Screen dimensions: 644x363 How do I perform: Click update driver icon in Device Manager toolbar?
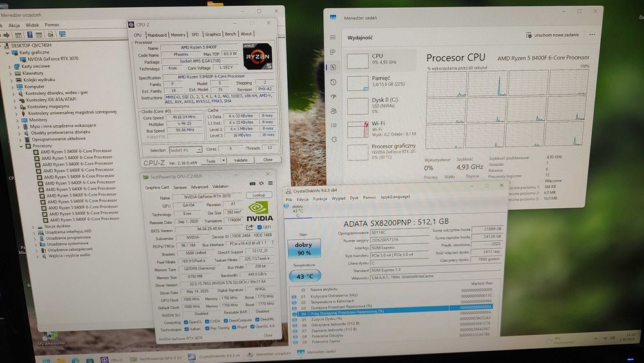pyautogui.click(x=50, y=35)
